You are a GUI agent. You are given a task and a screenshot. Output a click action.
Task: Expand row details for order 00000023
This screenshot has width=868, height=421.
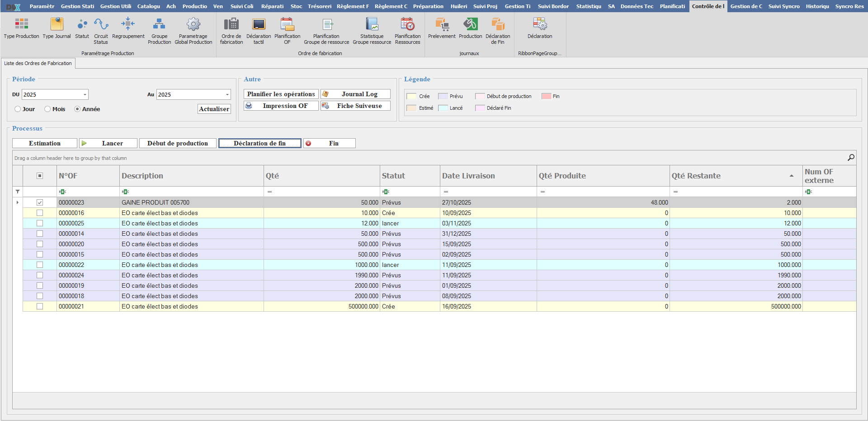click(18, 202)
